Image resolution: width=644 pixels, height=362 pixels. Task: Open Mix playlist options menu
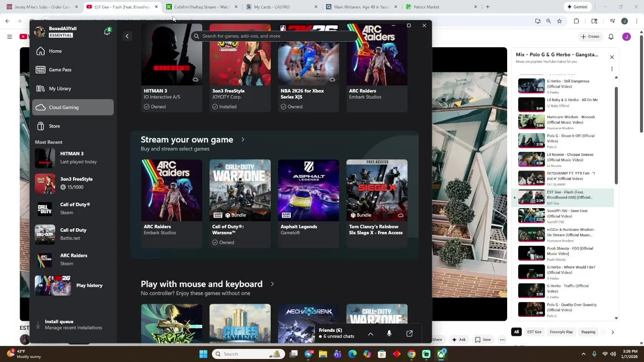coord(612,69)
